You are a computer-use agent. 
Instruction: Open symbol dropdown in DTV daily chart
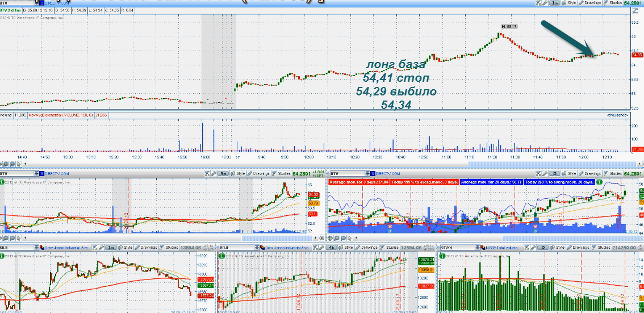point(367,174)
